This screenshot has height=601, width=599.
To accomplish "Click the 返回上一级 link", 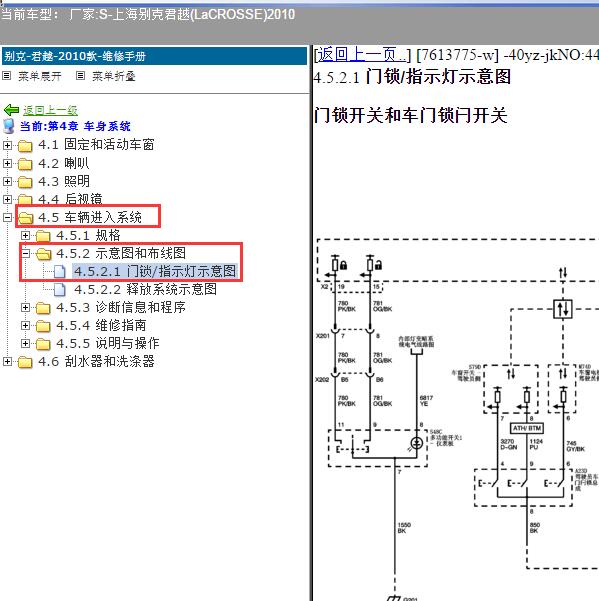I will [50, 110].
